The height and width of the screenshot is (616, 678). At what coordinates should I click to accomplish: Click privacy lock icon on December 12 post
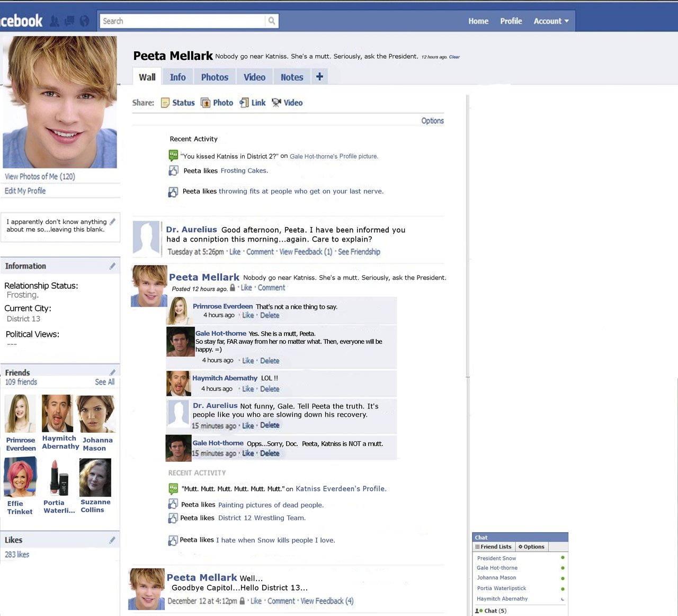(x=243, y=601)
